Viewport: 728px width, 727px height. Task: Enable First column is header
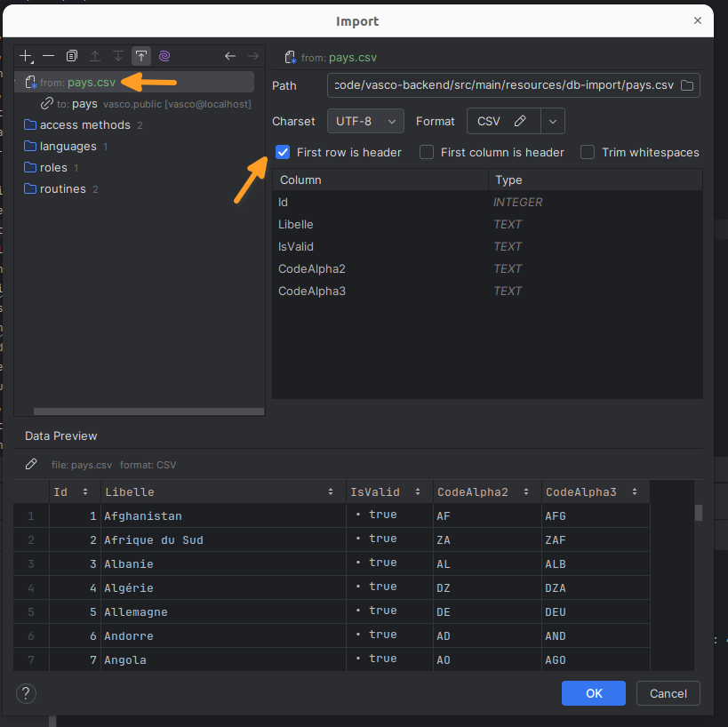click(426, 152)
